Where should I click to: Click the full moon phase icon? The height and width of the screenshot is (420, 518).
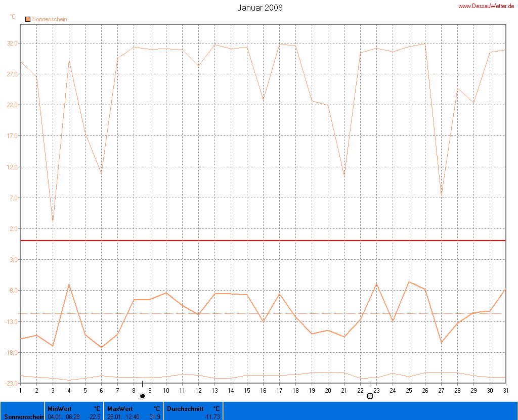pos(370,396)
